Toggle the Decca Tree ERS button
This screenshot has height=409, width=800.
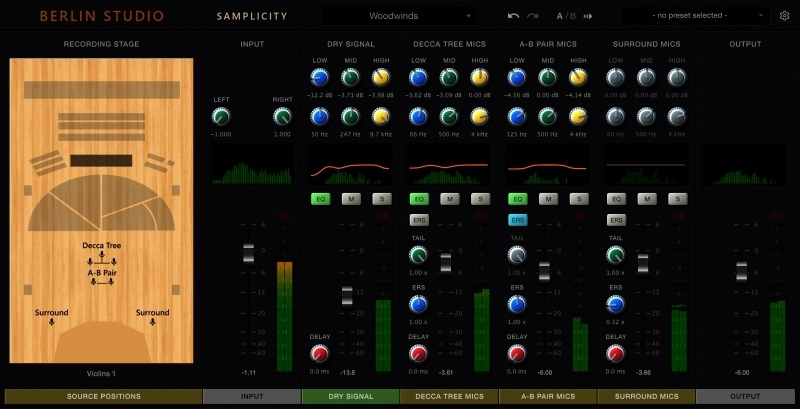(x=419, y=220)
